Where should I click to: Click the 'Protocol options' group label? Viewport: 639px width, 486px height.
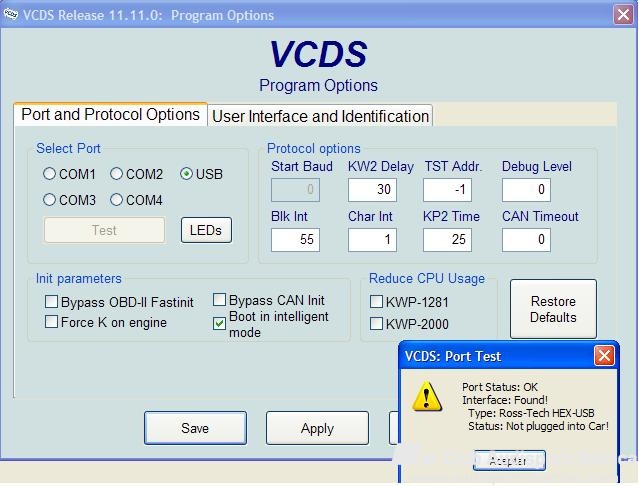pyautogui.click(x=314, y=148)
